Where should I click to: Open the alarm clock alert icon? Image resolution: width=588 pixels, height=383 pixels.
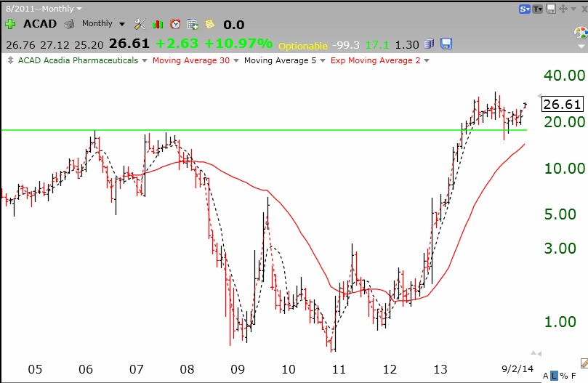(x=175, y=25)
